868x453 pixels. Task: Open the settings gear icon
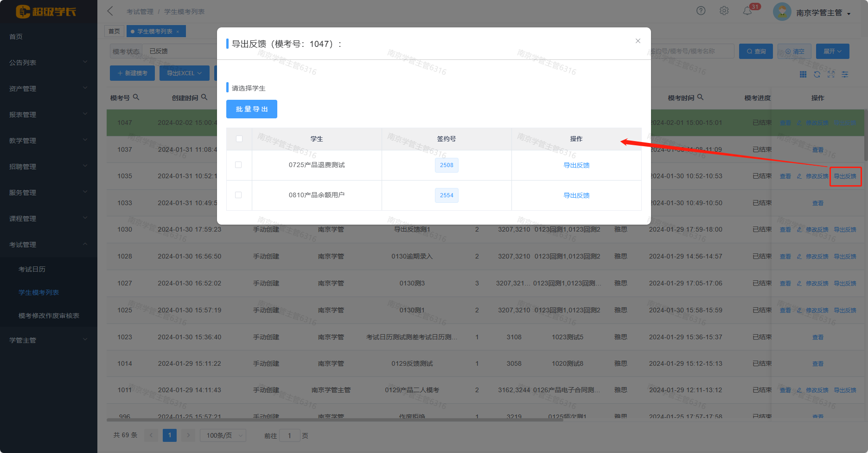[x=724, y=11]
